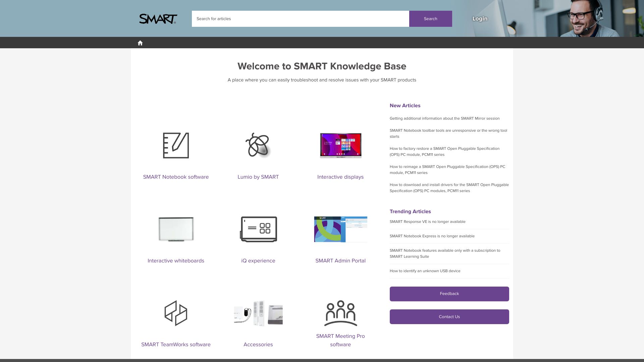This screenshot has height=362, width=644.
Task: Choose the Interactive whiteboards product image
Action: pyautogui.click(x=176, y=229)
